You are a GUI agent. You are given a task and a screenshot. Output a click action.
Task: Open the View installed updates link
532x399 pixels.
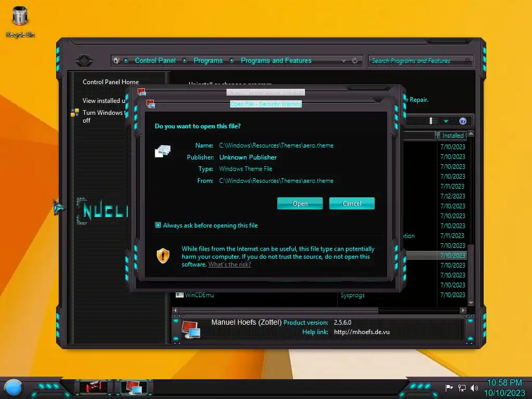104,100
